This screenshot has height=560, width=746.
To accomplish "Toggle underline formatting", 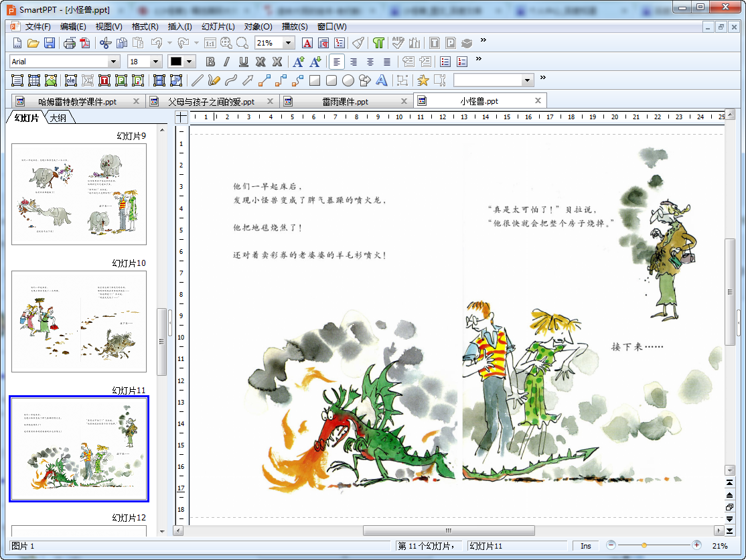I will coord(244,62).
